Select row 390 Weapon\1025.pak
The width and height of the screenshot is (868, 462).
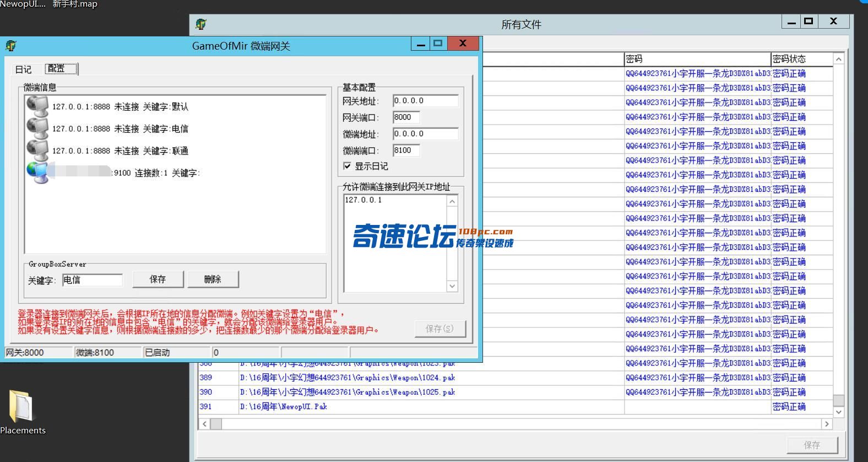(516, 392)
